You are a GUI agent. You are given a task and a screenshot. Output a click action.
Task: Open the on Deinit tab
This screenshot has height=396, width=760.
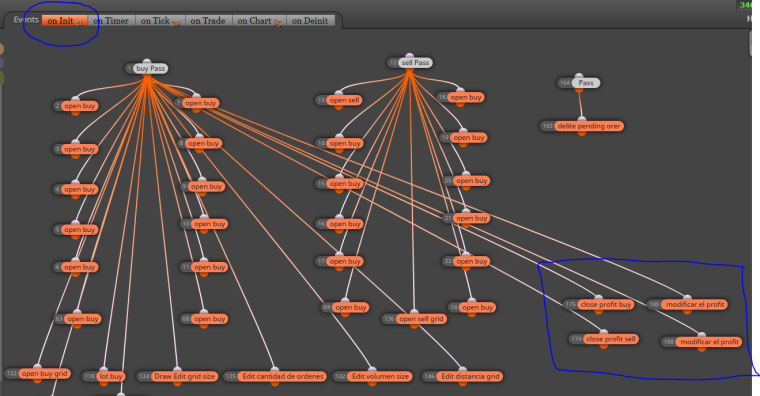tap(310, 21)
